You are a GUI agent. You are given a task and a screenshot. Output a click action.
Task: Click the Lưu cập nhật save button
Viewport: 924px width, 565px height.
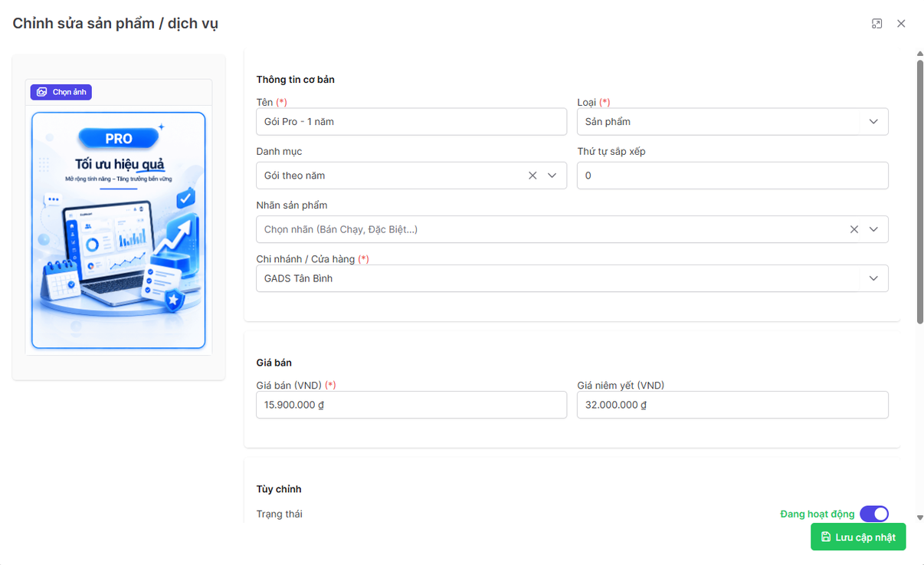click(x=858, y=537)
